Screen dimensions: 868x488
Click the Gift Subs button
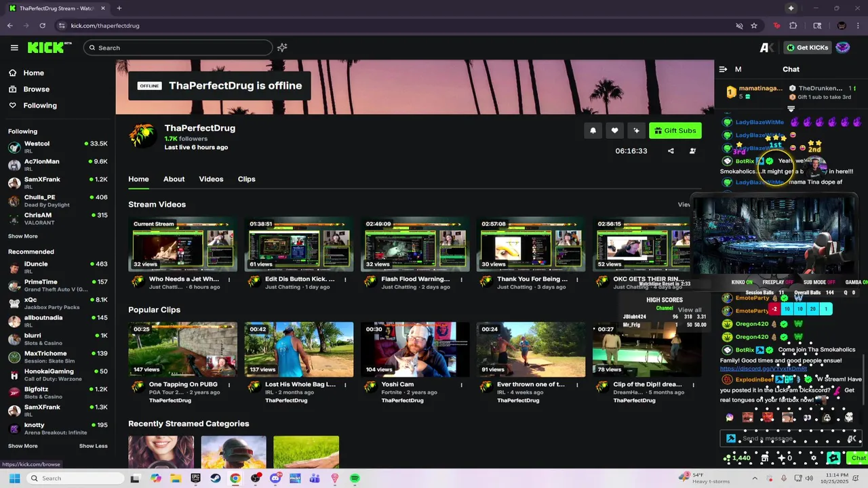click(x=675, y=131)
